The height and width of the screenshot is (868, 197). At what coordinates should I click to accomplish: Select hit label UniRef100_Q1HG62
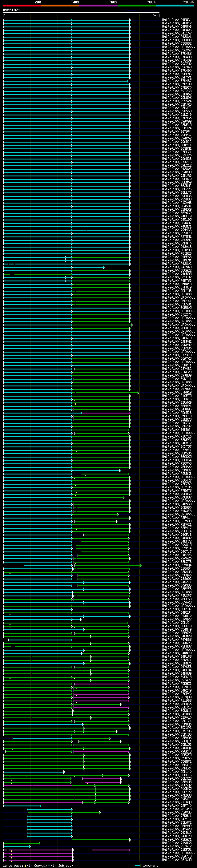(x=177, y=94)
